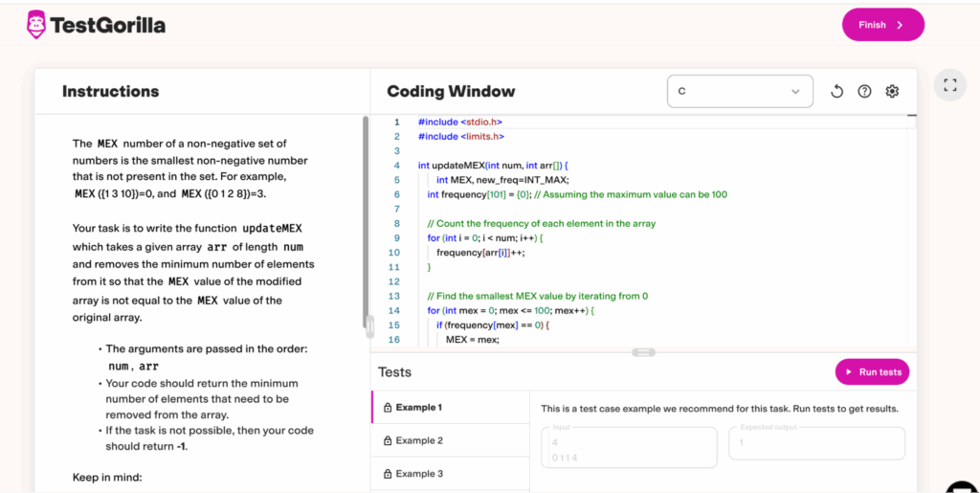Click the Tests heading
Image resolution: width=980 pixels, height=493 pixels.
coord(395,372)
